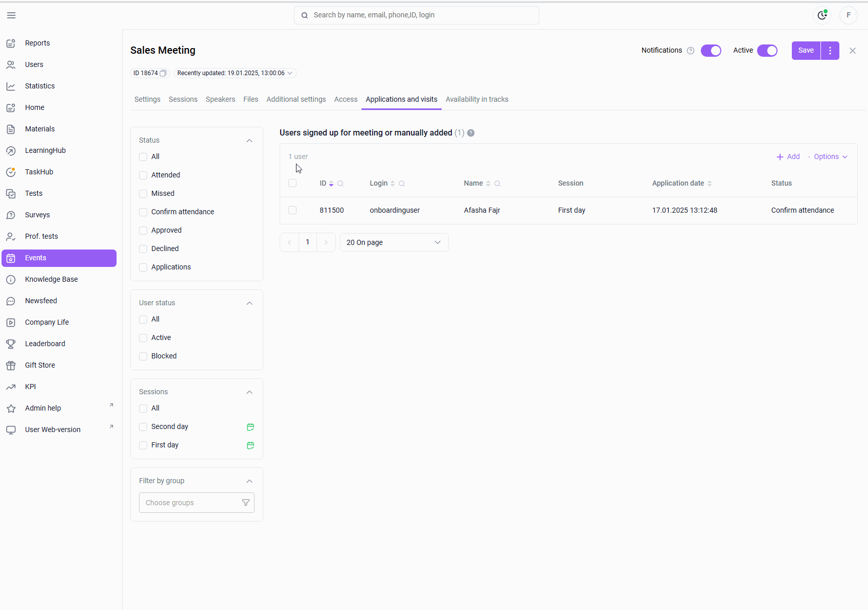Click the calendar icon next to Second day
The image size is (868, 610).
250,427
